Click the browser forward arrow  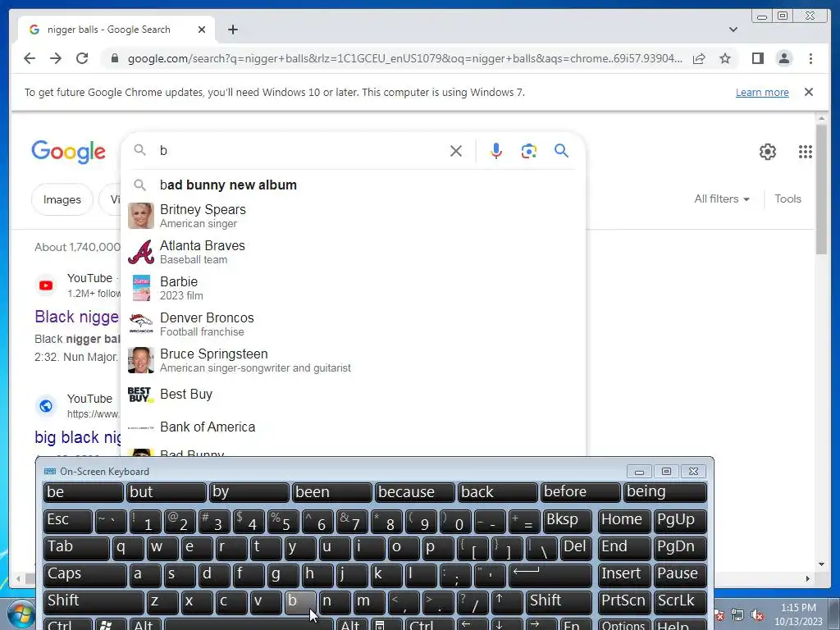56,58
